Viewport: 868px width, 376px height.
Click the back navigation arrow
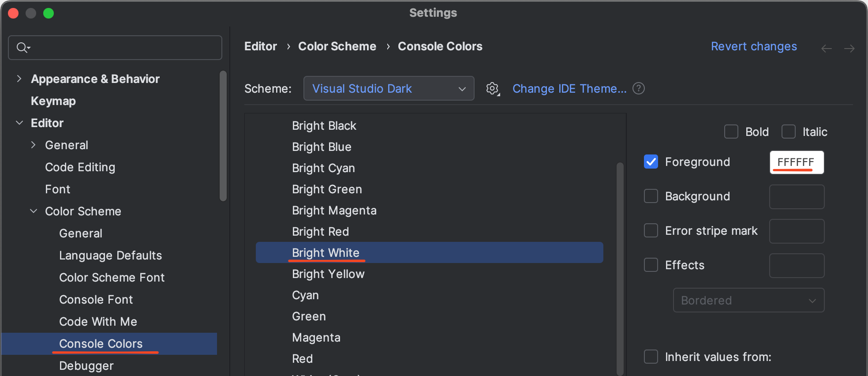(826, 49)
